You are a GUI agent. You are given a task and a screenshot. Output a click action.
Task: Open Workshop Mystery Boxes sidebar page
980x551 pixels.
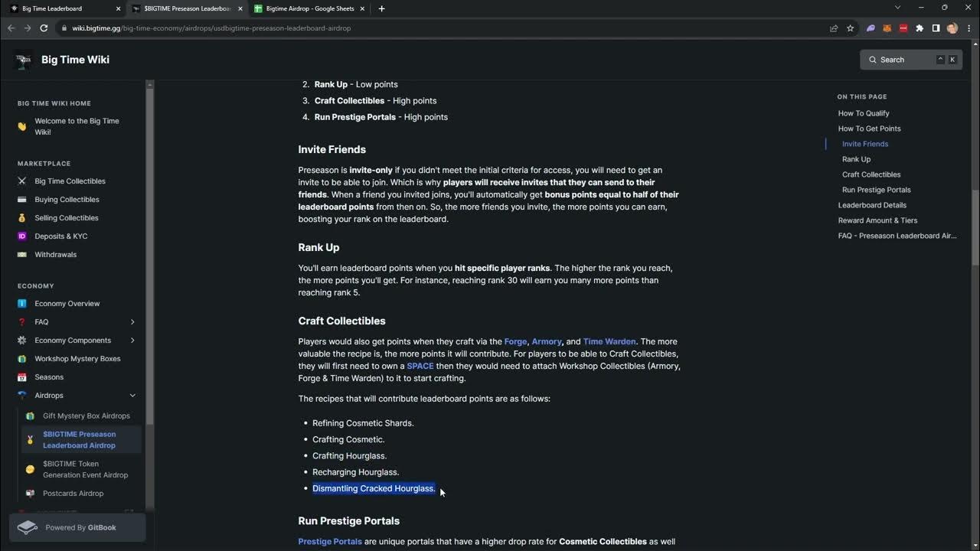click(x=77, y=359)
